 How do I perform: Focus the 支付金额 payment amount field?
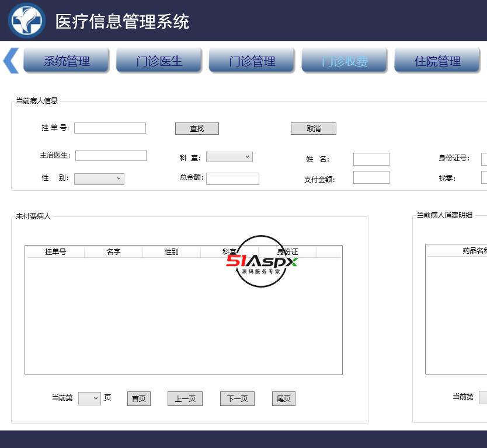coord(371,177)
